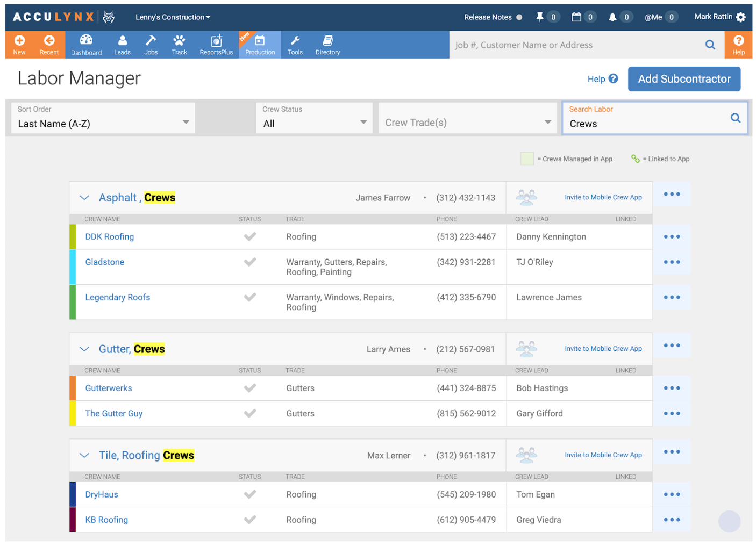
Task: Collapse the Asphalt, Crews group chevron
Action: point(84,198)
